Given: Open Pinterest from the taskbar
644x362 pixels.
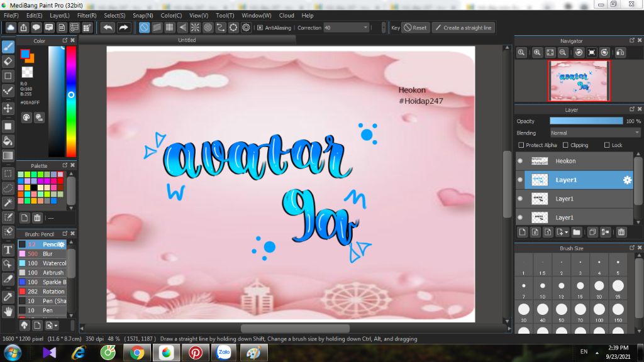Looking at the screenshot, I should [195, 353].
